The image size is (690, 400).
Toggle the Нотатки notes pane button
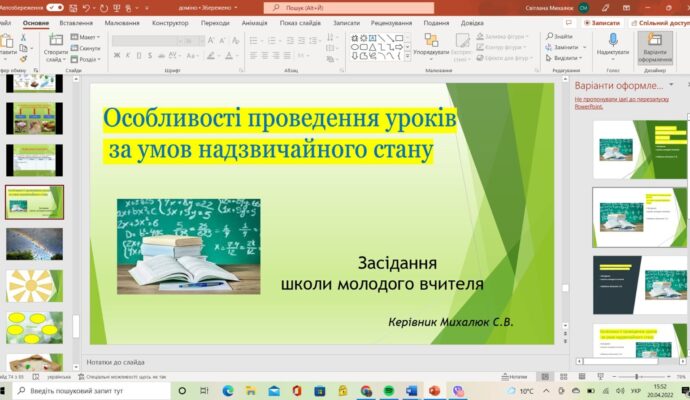514,377
